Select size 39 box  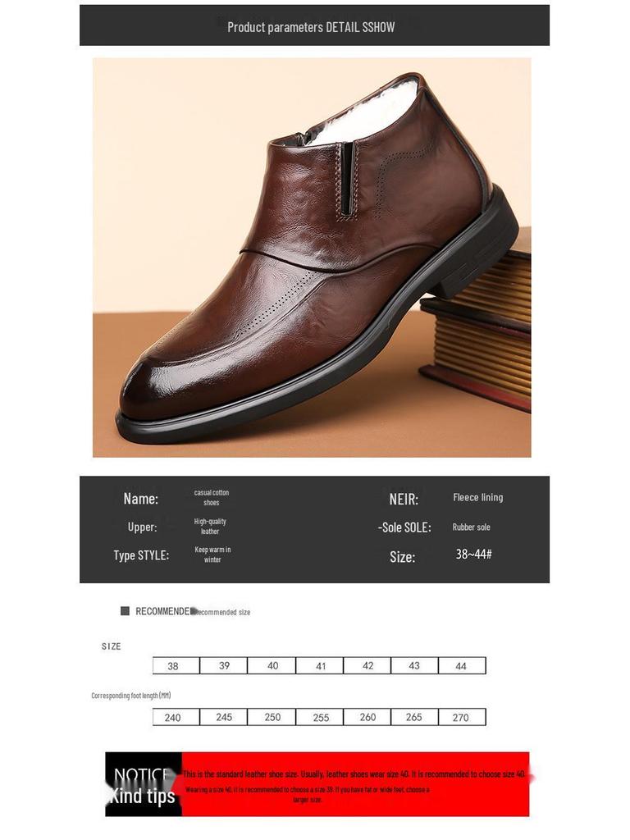[224, 665]
